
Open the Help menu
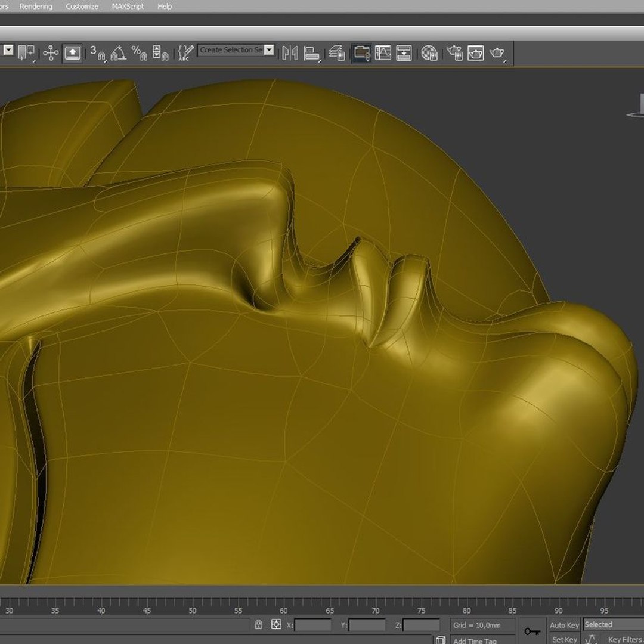point(165,7)
